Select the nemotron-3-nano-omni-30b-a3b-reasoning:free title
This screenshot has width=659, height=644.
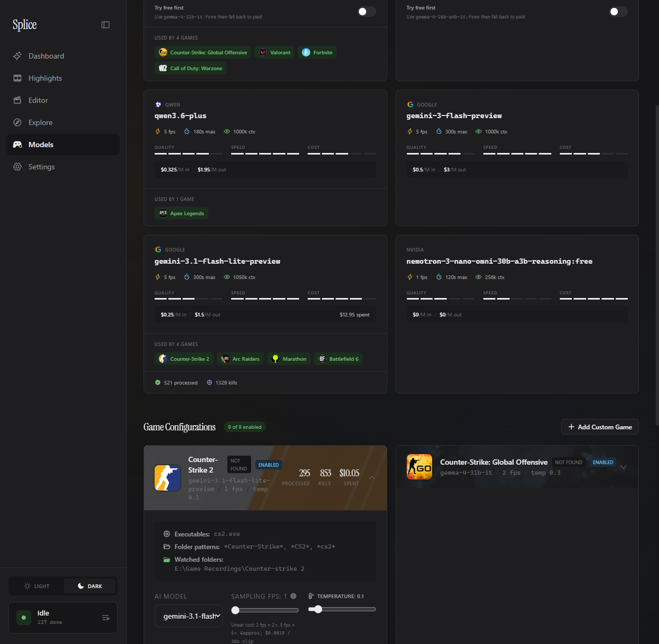[499, 262]
